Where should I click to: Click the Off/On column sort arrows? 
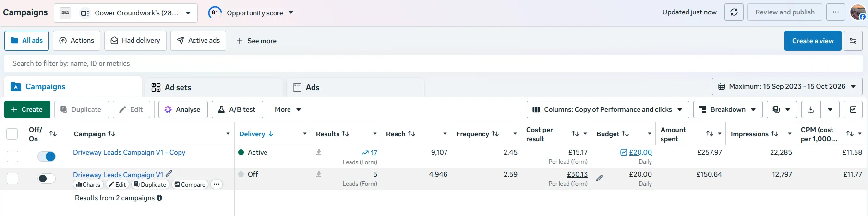[53, 133]
